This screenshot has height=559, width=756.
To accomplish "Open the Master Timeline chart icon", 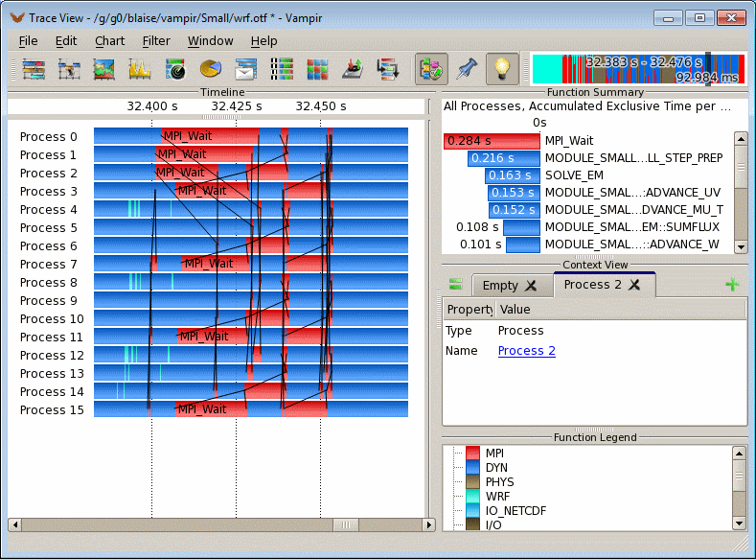I will coord(34,69).
